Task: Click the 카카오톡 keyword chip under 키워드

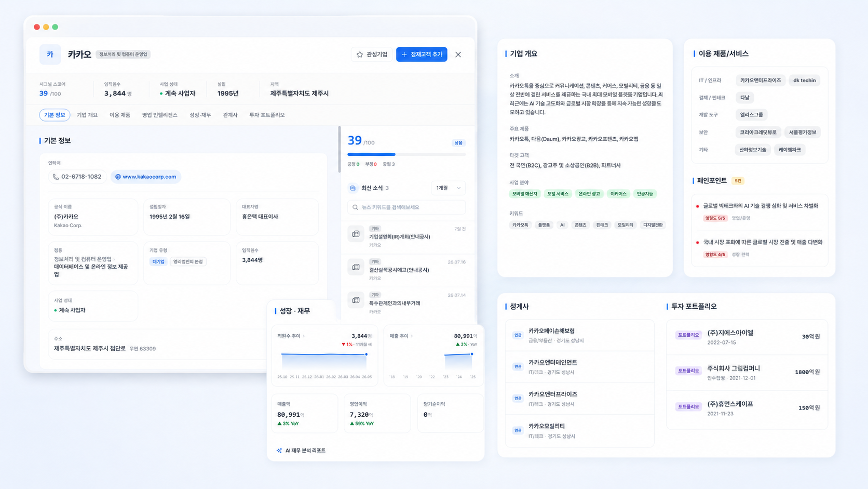Action: 520,225
